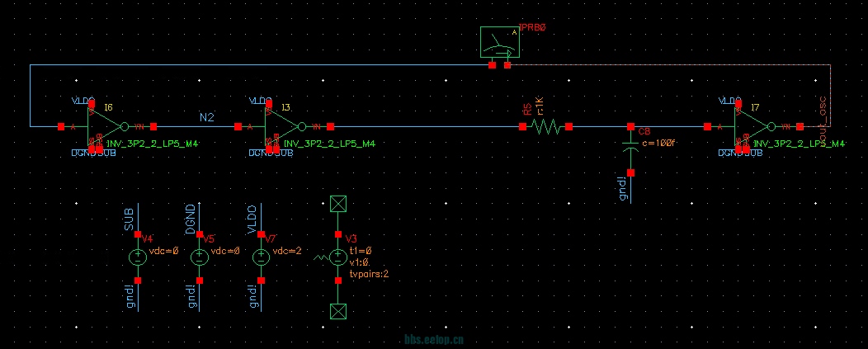Click the vdc=0 text beside V5
Screen dimensions: 868x349
pos(225,250)
